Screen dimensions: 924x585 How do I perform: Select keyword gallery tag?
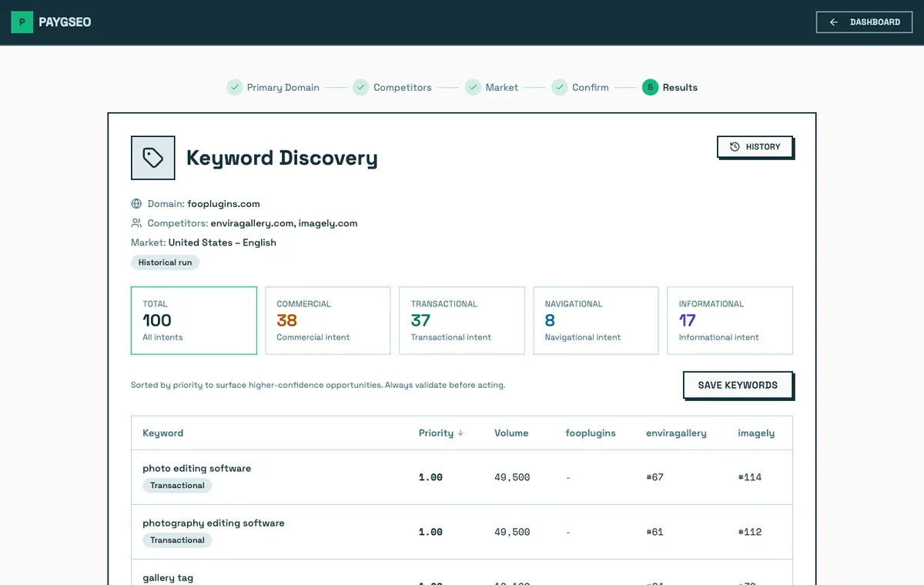pos(168,577)
